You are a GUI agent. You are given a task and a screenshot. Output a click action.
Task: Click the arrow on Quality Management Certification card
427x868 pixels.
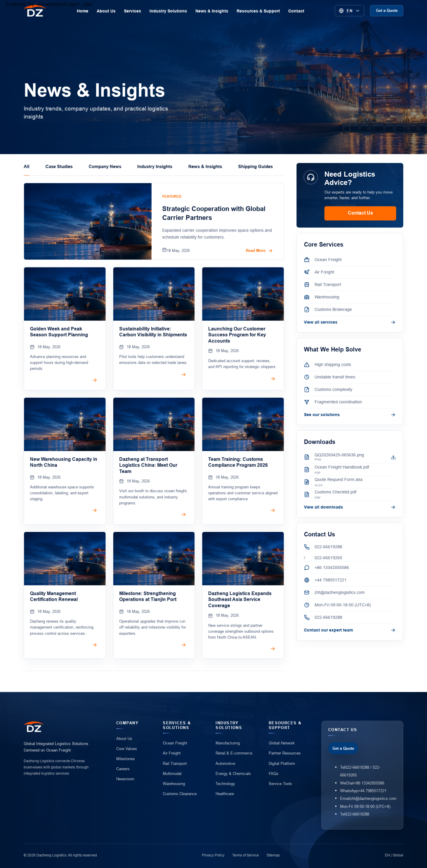click(95, 645)
